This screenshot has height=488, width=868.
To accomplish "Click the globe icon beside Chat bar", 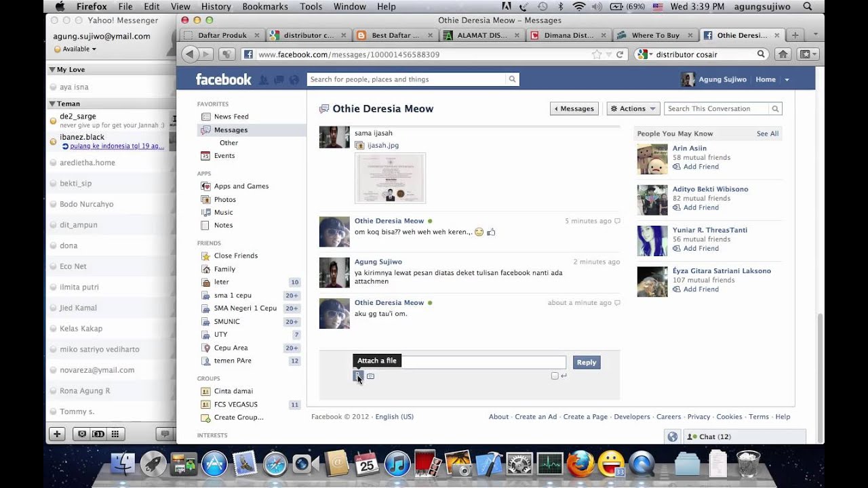I will pos(672,436).
